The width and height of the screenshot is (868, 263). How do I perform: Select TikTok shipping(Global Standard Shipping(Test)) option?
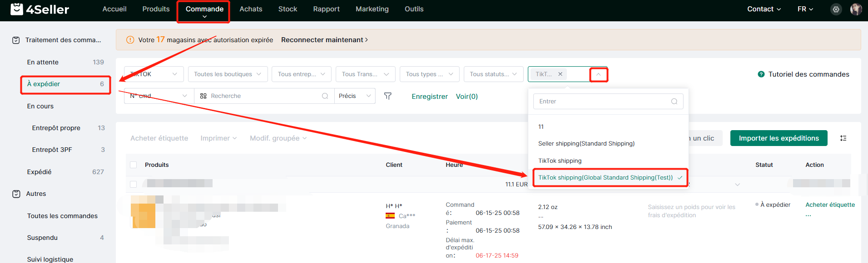608,178
